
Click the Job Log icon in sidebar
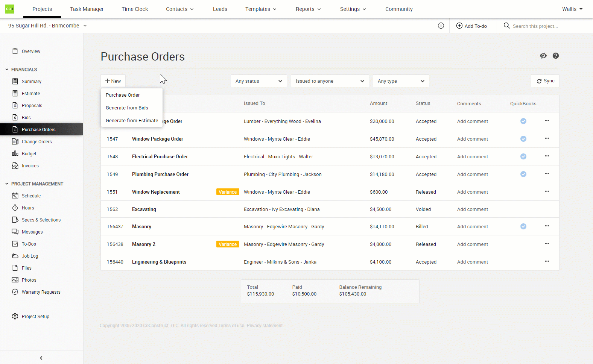click(15, 256)
